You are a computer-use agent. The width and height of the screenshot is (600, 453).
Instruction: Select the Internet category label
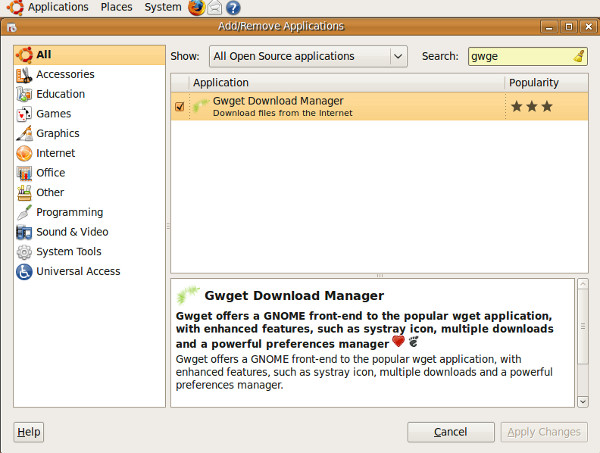(x=55, y=153)
